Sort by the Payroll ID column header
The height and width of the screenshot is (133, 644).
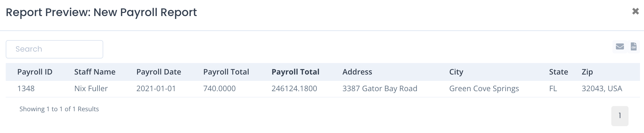coord(35,72)
